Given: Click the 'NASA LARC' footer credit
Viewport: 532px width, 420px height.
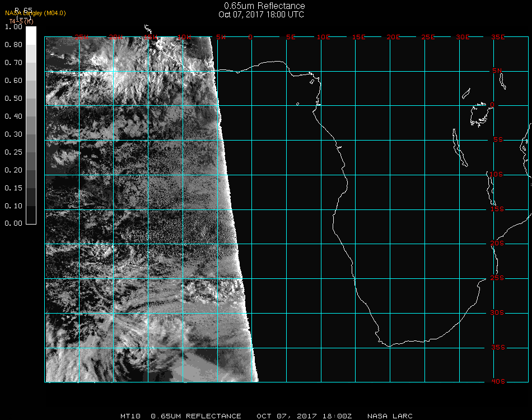Looking at the screenshot, I should [x=390, y=416].
